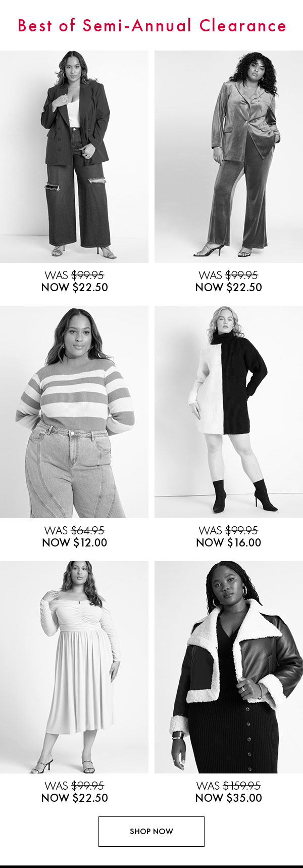Click WAS $99.95 under the velvet suit
This screenshot has height=868, width=303.
coord(229,276)
